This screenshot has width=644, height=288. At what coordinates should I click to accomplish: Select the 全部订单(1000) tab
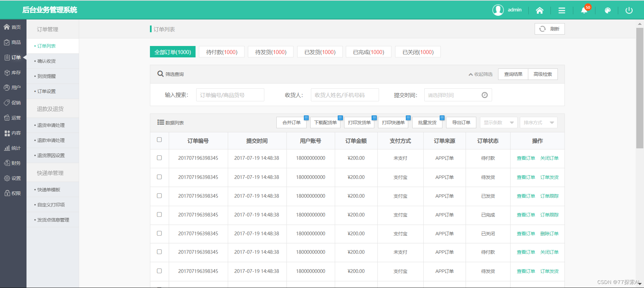tap(173, 52)
